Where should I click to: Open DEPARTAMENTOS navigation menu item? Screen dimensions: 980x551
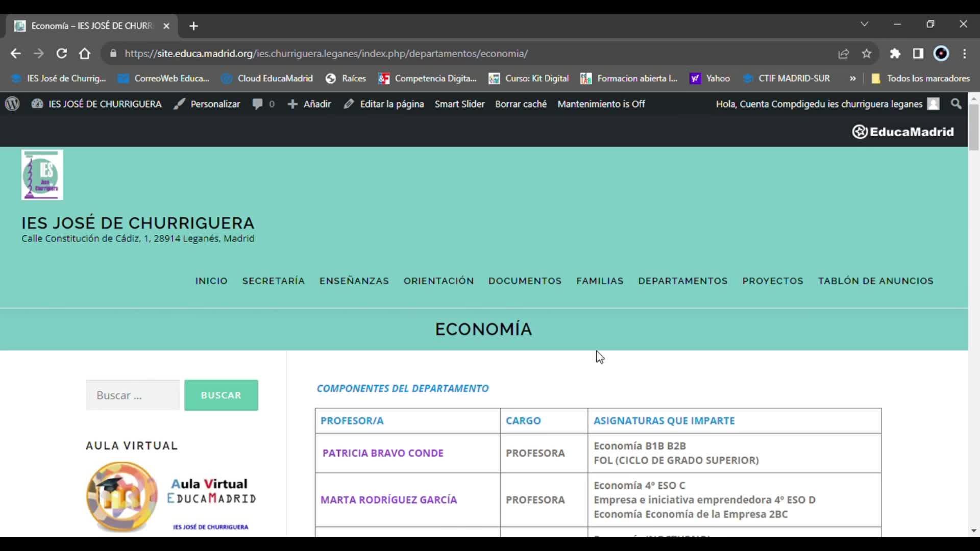682,281
